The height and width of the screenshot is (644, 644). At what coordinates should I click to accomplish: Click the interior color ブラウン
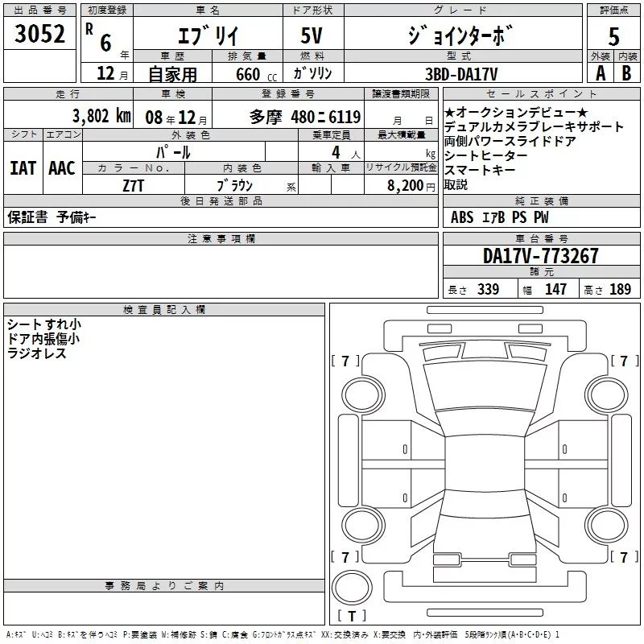pos(235,186)
